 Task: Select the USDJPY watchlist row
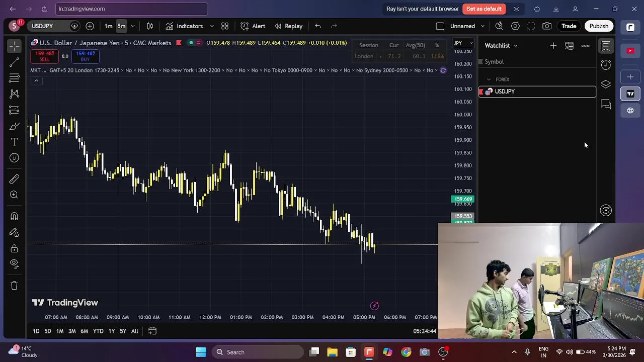(x=537, y=92)
